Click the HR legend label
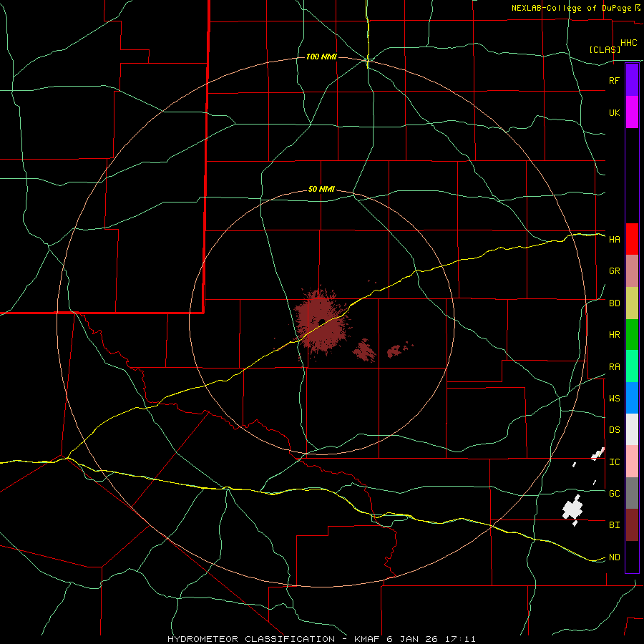The height and width of the screenshot is (644, 644). coord(614,335)
